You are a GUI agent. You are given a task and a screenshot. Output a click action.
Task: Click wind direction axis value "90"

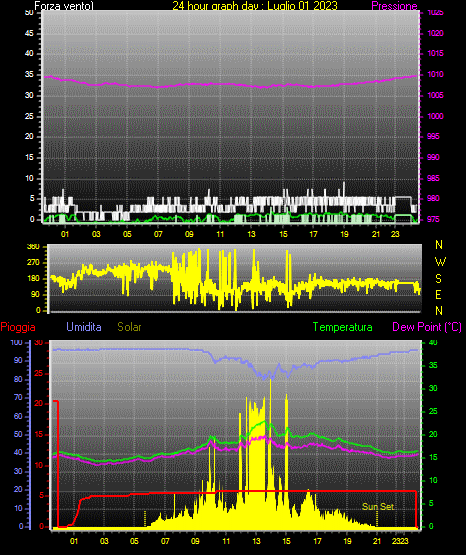click(35, 294)
